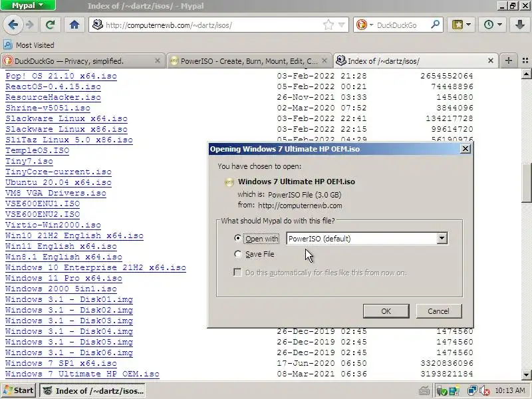Close the Opening Windows 7 dialog

[x=465, y=148]
